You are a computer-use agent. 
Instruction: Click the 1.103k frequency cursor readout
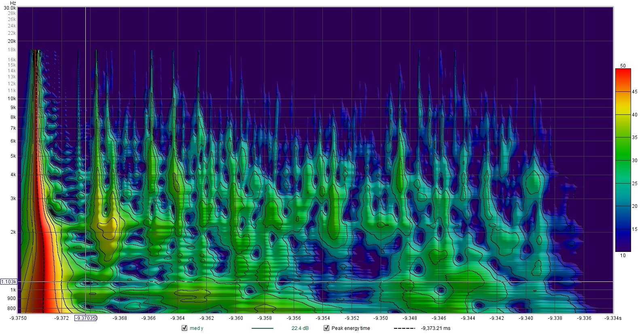(9, 281)
